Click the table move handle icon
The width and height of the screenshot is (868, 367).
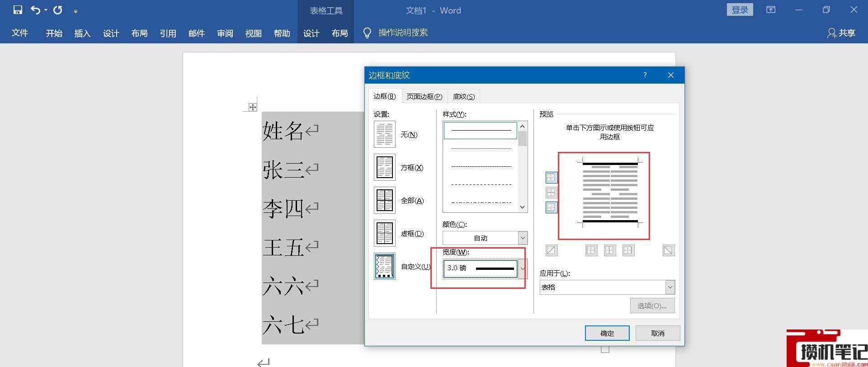pos(253,107)
